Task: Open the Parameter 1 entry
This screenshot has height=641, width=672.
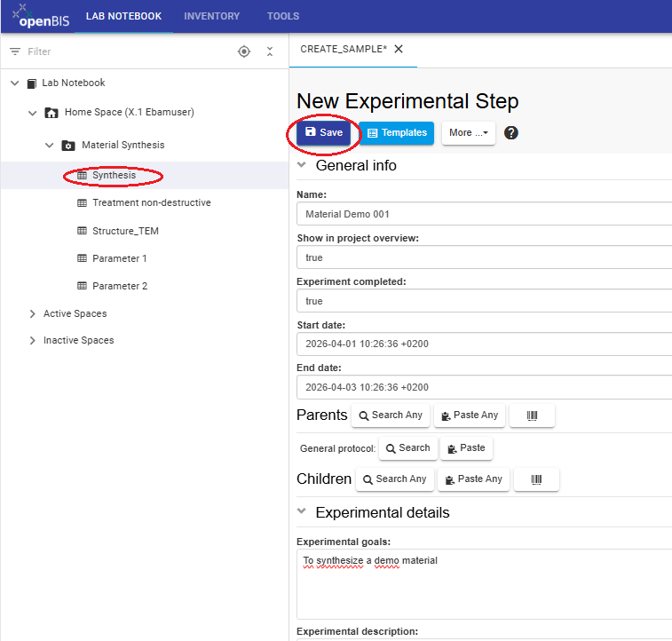Action: coord(120,258)
